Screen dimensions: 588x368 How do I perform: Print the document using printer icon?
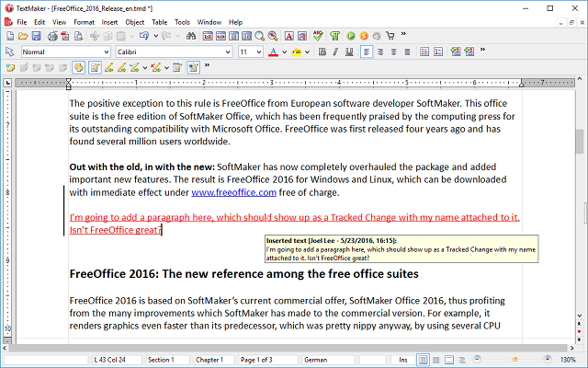click(52, 36)
